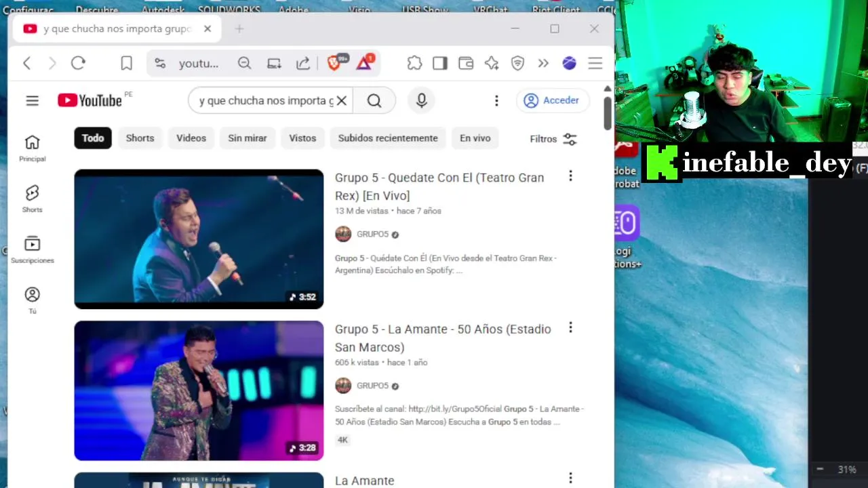Viewport: 868px width, 488px height.
Task: Open Brave VPN shield icon
Action: (x=517, y=63)
